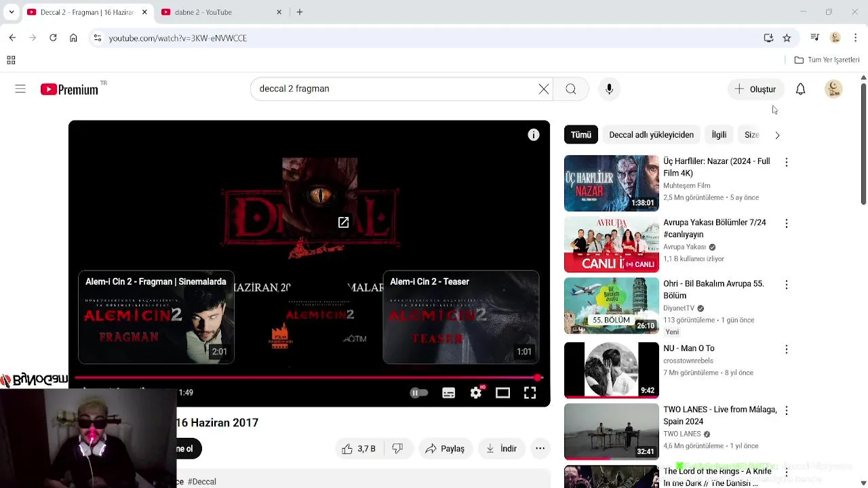This screenshot has height=488, width=868.
Task: Click the magnifier search button
Action: coord(571,89)
